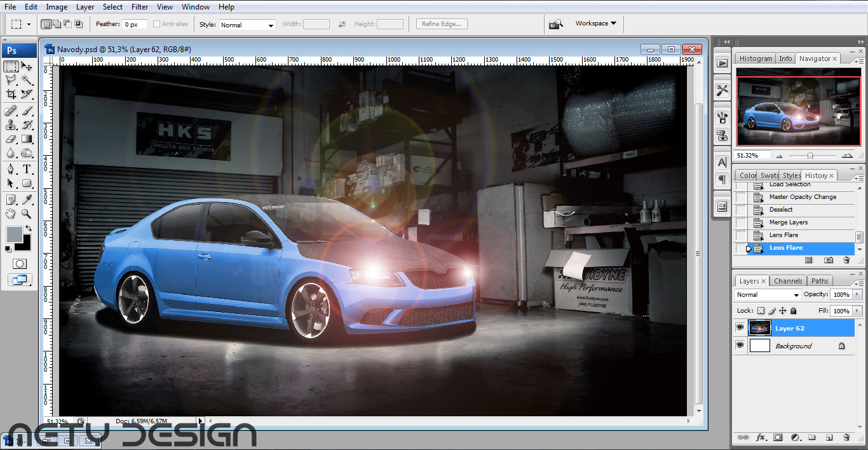The width and height of the screenshot is (868, 450).
Task: Select the Rectangular Marquee tool
Action: 11,67
